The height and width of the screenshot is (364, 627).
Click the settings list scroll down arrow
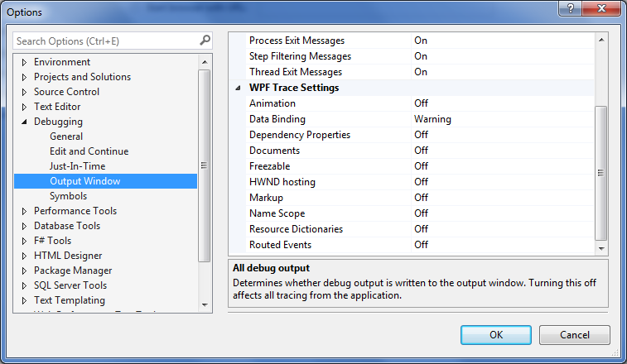(x=601, y=247)
